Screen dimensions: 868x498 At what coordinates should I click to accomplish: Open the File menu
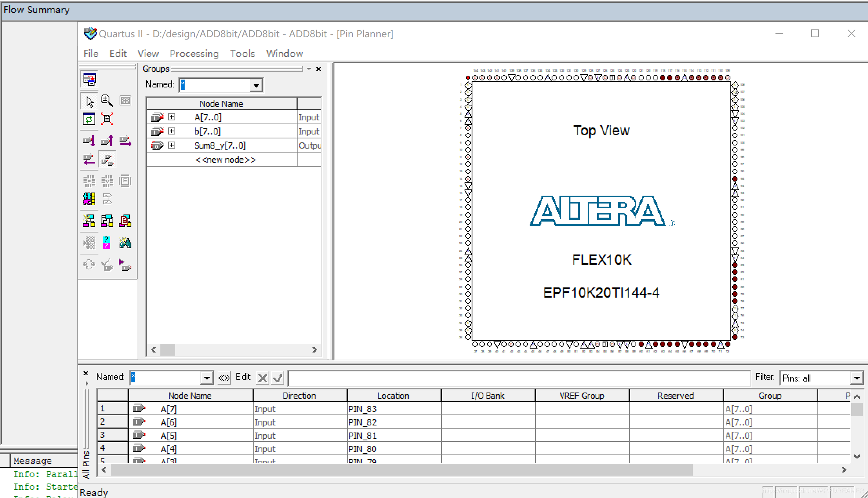point(91,53)
